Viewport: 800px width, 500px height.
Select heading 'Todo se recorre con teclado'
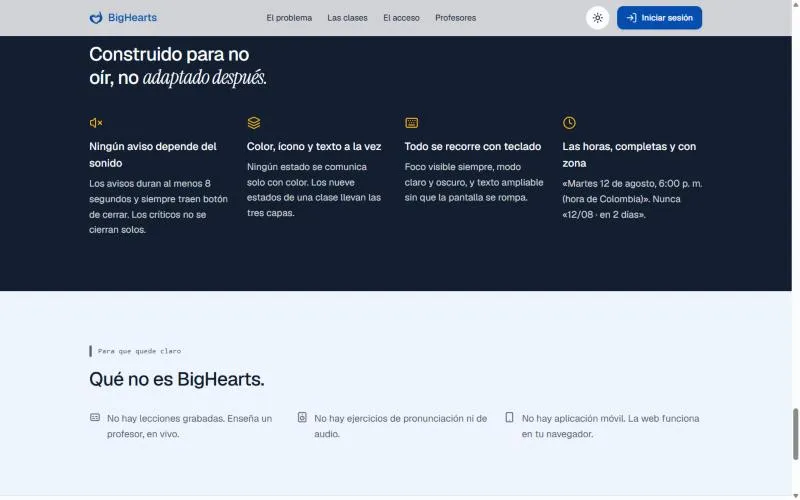(x=472, y=146)
